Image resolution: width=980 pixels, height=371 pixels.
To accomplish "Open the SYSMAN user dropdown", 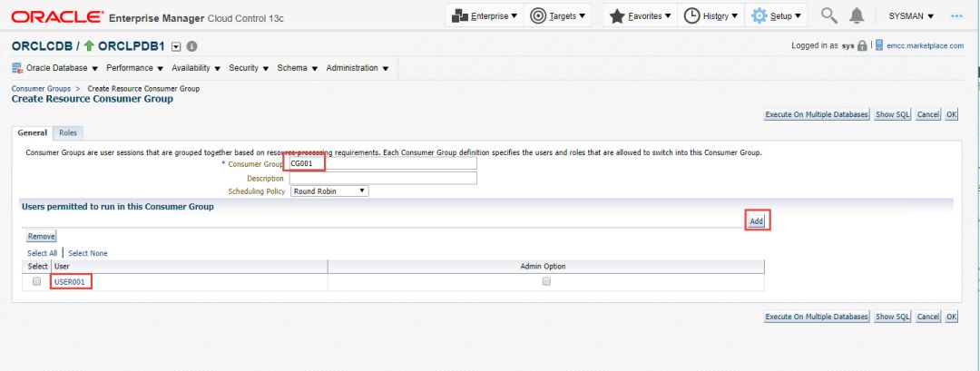I will pos(911,16).
